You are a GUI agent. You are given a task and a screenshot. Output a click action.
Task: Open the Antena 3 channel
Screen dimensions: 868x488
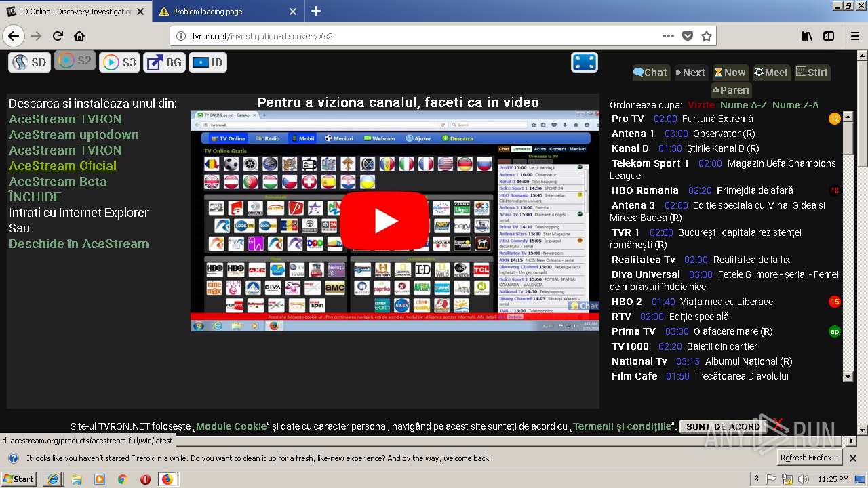pos(633,205)
